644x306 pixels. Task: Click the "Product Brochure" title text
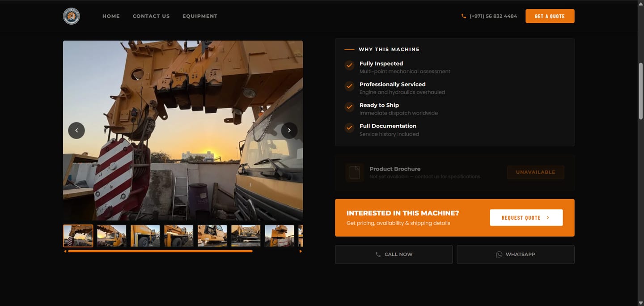pos(395,169)
